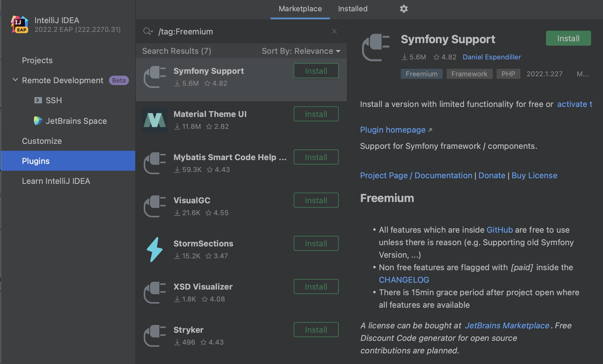Image resolution: width=603 pixels, height=364 pixels.
Task: Install the StormSections plugin
Action: coord(316,244)
